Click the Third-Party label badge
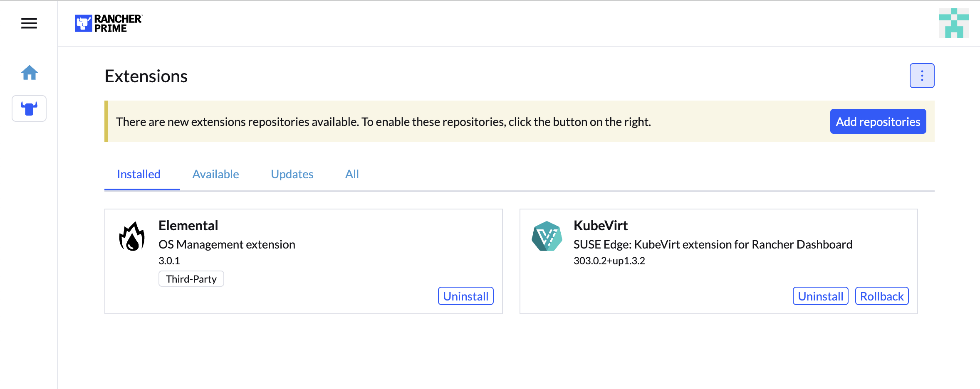980x389 pixels. click(191, 279)
